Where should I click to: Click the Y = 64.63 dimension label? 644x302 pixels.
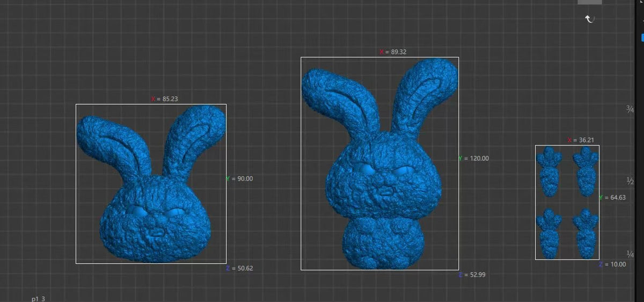pos(612,197)
